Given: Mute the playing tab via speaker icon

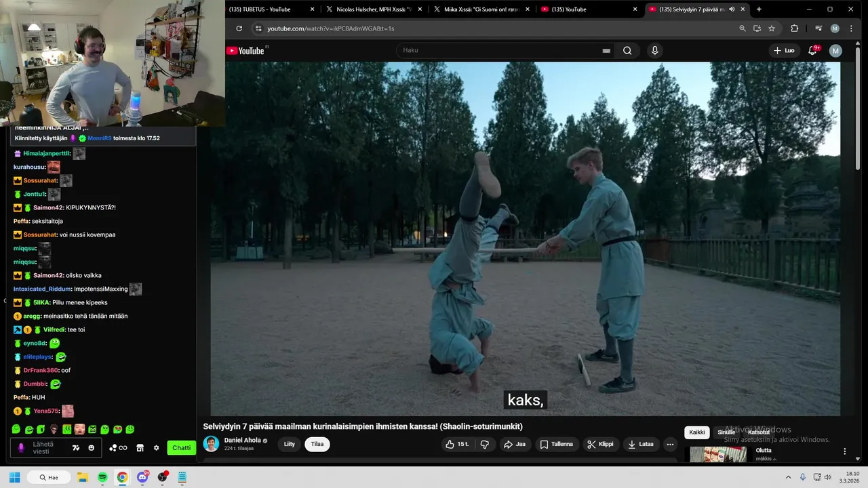Looking at the screenshot, I should tap(732, 9).
